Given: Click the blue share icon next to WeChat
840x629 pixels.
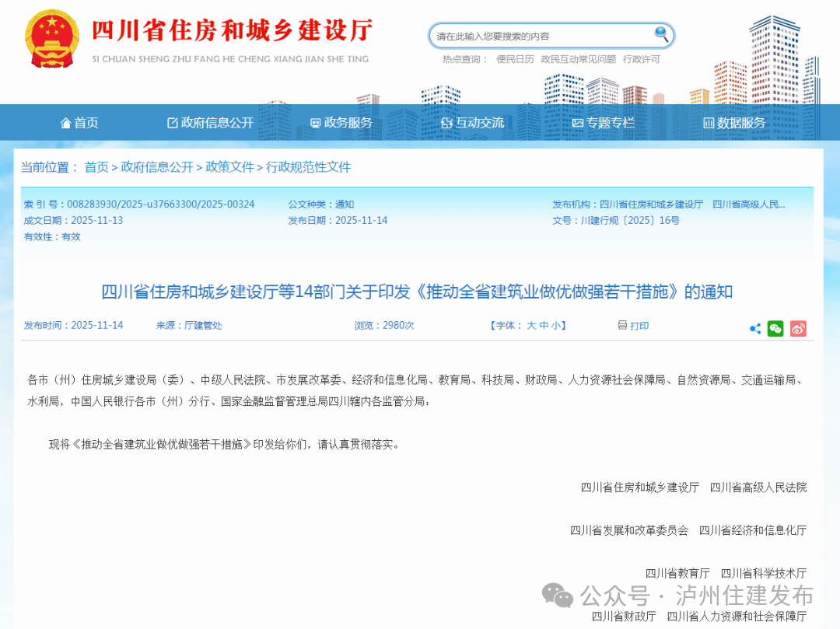Looking at the screenshot, I should [x=754, y=329].
